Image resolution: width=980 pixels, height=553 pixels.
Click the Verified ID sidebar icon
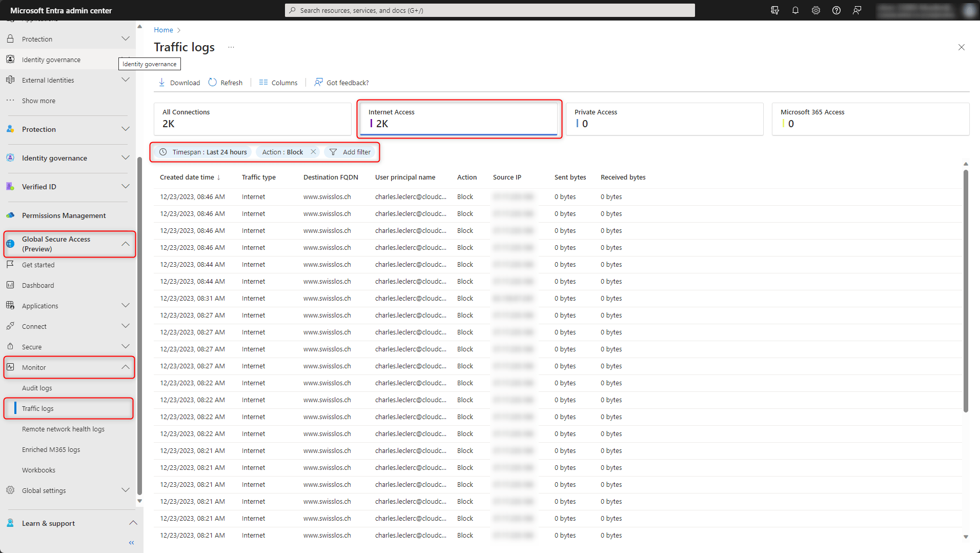point(10,186)
